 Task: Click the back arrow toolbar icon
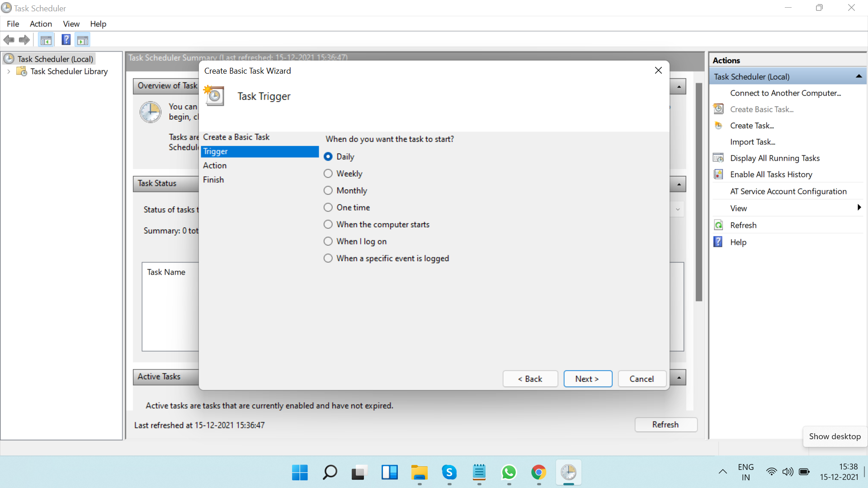tap(9, 40)
